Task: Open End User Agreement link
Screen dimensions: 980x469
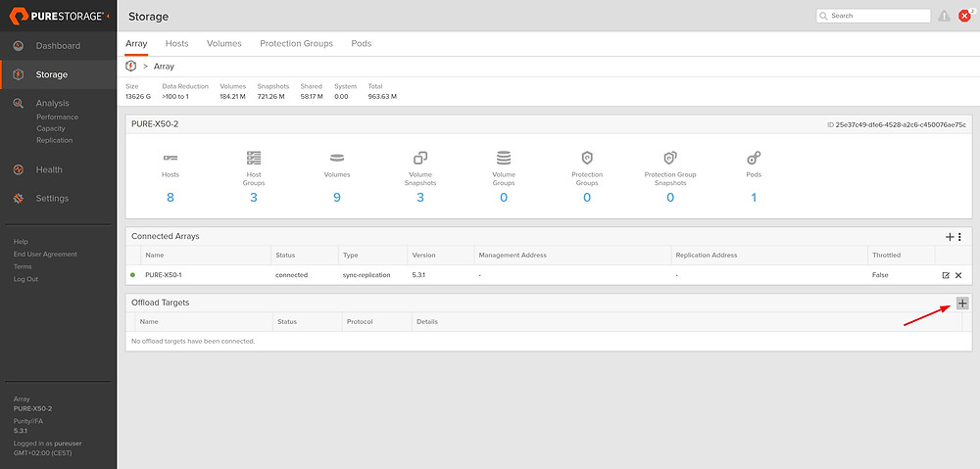Action: [46, 255]
